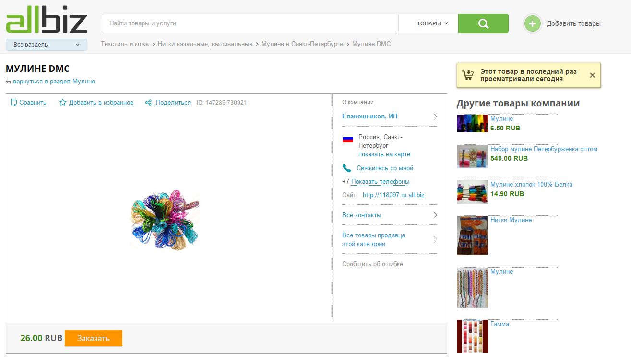Focus the Найти товары и услуги search field
The height and width of the screenshot is (364, 631).
click(250, 23)
